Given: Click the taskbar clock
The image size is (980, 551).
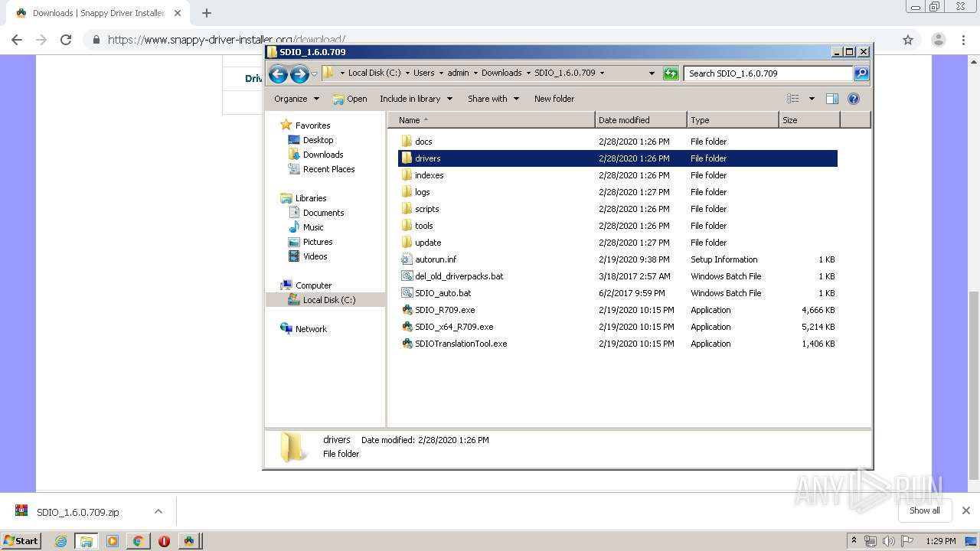Looking at the screenshot, I should tap(940, 541).
